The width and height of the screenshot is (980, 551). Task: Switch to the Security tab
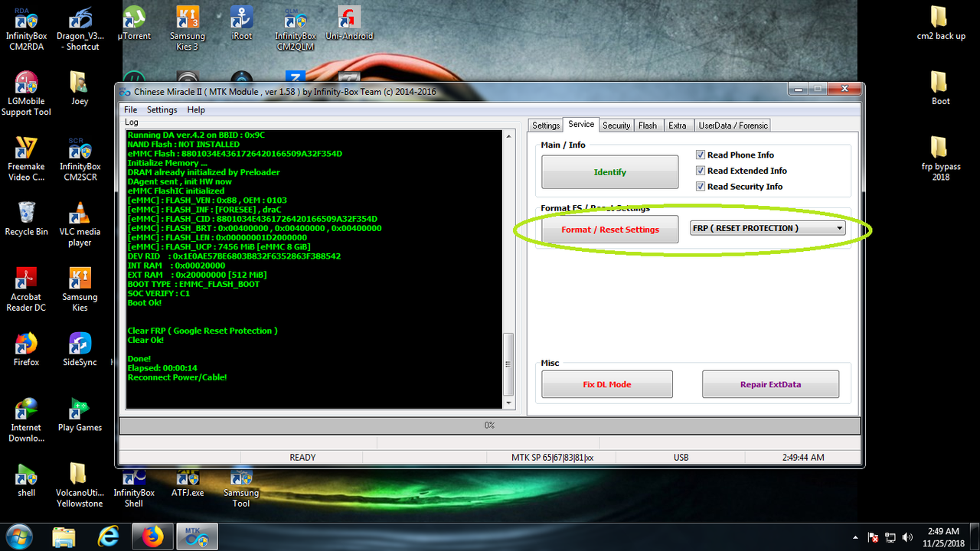click(616, 126)
